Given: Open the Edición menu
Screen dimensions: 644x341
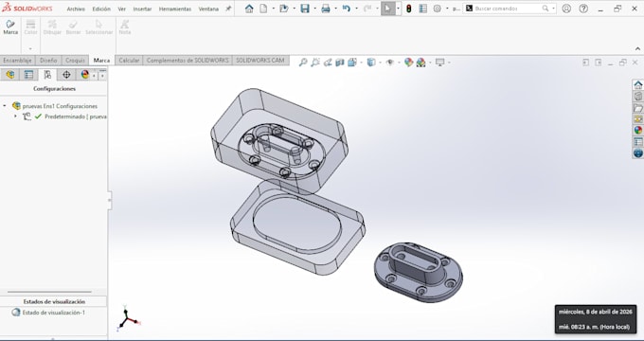Looking at the screenshot, I should [x=101, y=9].
